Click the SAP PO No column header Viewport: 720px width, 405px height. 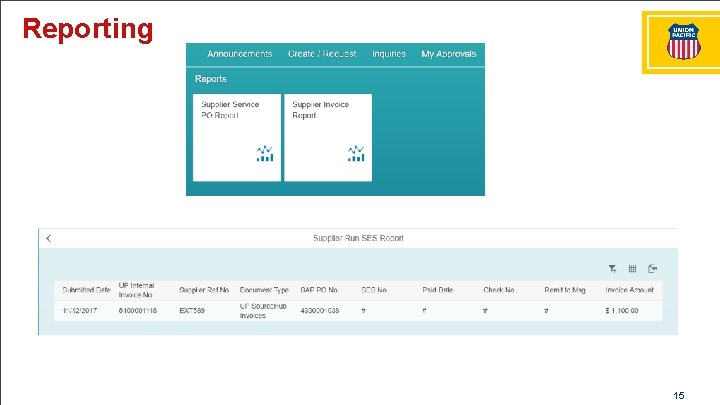(x=319, y=290)
